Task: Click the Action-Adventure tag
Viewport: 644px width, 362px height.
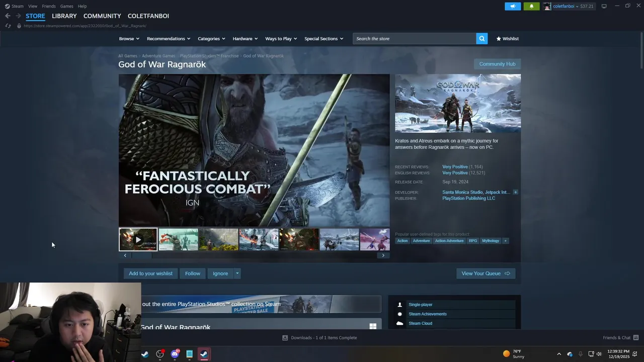Action: click(x=449, y=241)
